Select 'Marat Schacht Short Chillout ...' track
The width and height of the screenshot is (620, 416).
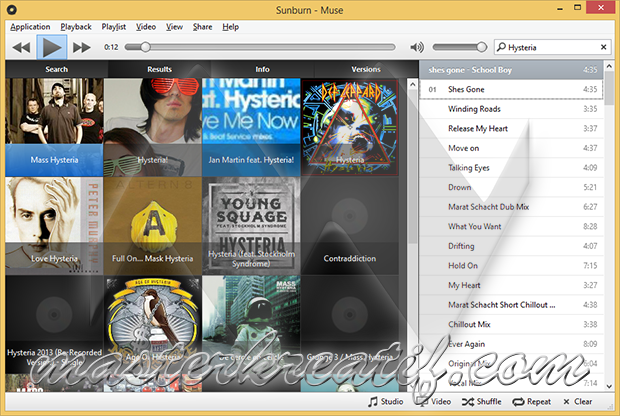coord(511,304)
